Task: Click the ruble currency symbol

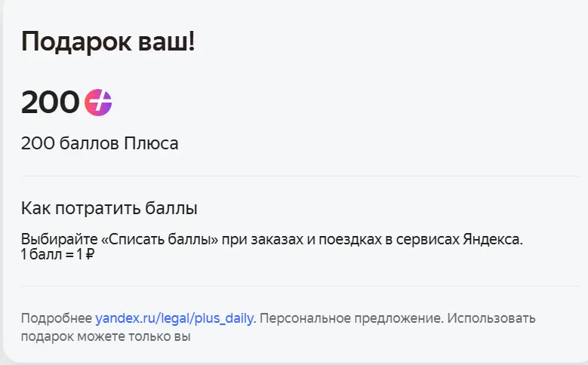Action: coord(90,254)
